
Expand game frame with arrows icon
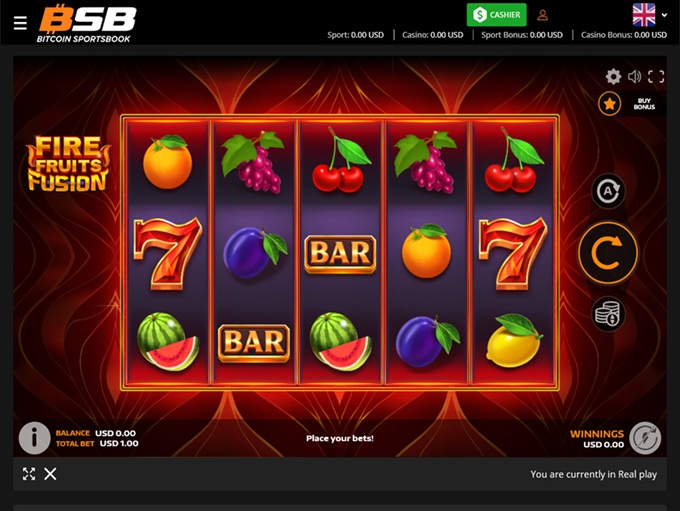[x=29, y=474]
